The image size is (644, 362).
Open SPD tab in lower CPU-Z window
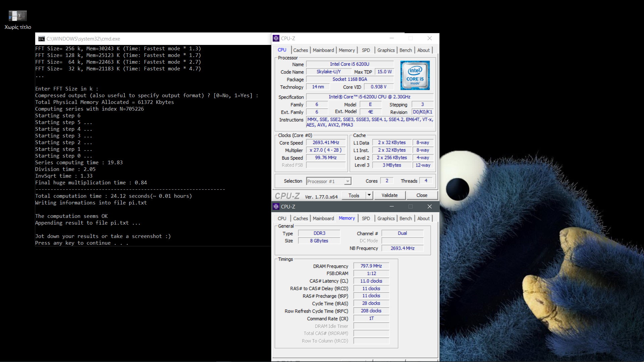[366, 219]
